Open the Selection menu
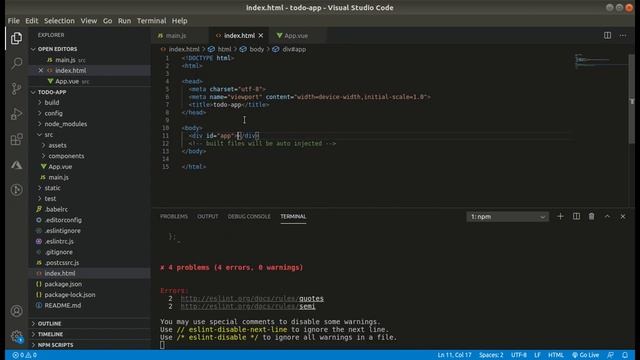 pos(59,21)
